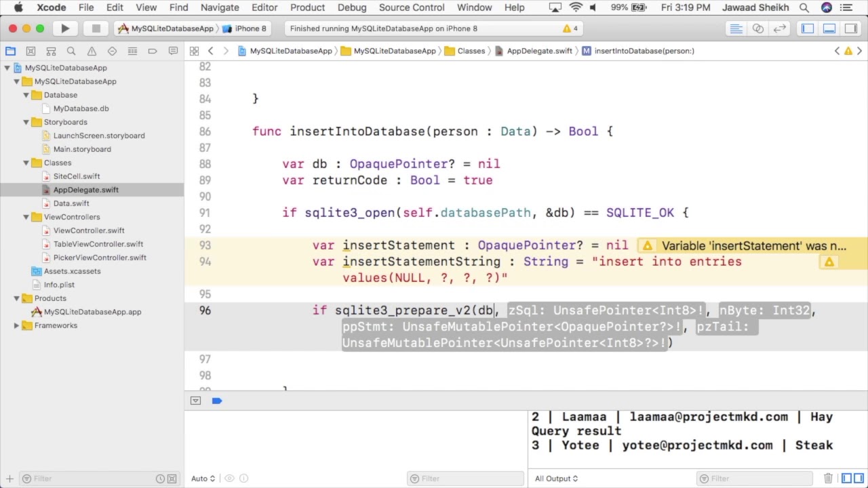868x488 pixels.
Task: Open the Issue navigator
Action: [92, 51]
